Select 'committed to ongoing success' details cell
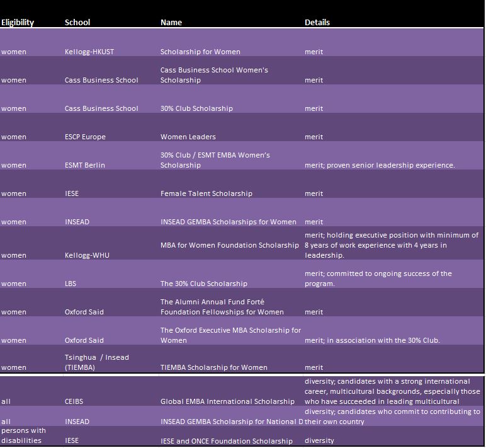 [378, 279]
